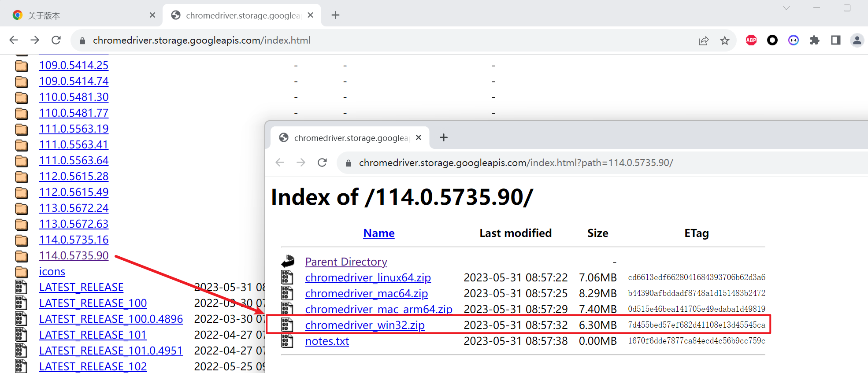Click the main window address bar URL

click(202, 41)
